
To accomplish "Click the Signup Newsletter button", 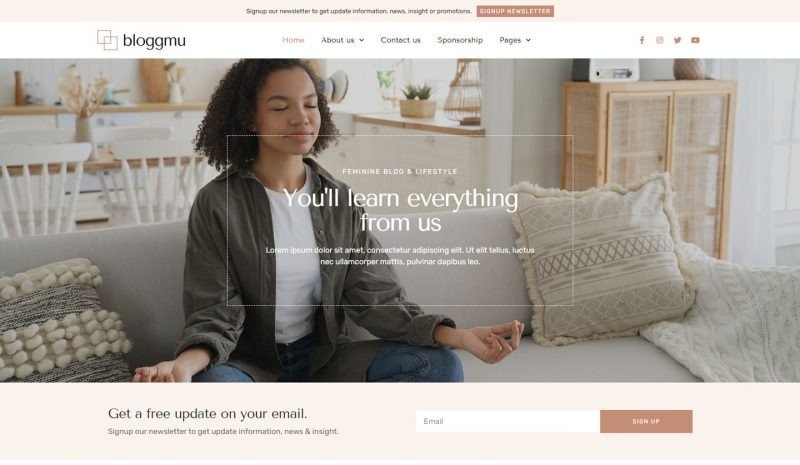I will pyautogui.click(x=515, y=11).
